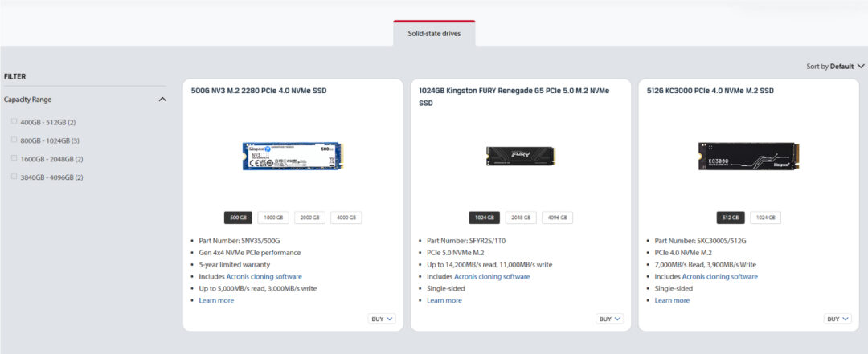Check the 400GB - 512GB filter
The width and height of the screenshot is (868, 354).
pos(14,122)
